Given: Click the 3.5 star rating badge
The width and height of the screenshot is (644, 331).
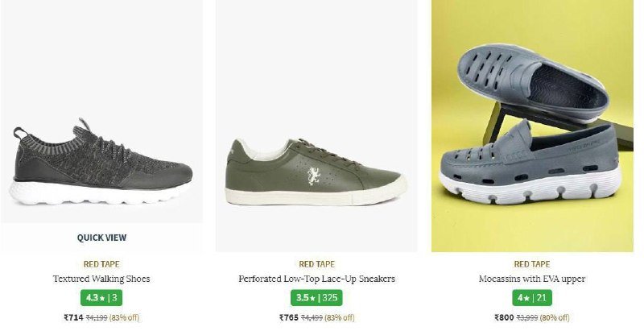Looking at the screenshot, I should [x=316, y=298].
